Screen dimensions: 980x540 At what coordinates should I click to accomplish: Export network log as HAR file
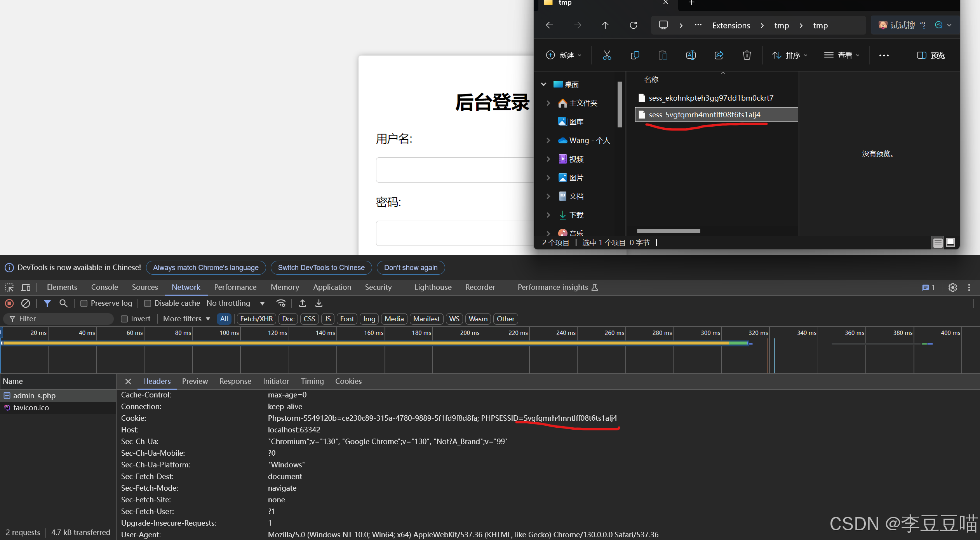click(x=318, y=303)
